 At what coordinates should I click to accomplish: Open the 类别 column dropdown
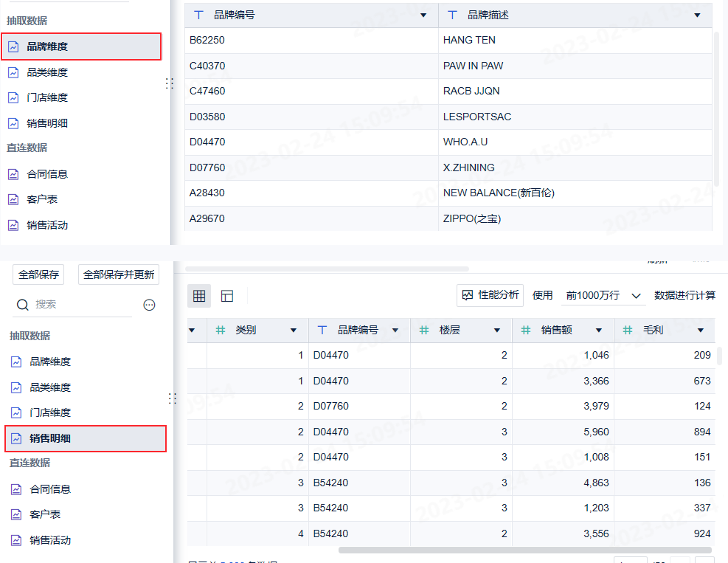[x=294, y=331]
